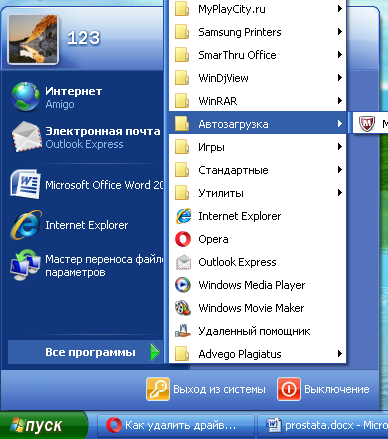Click Мастер переноса файлов entry text
This screenshot has height=439, width=388.
(104, 265)
